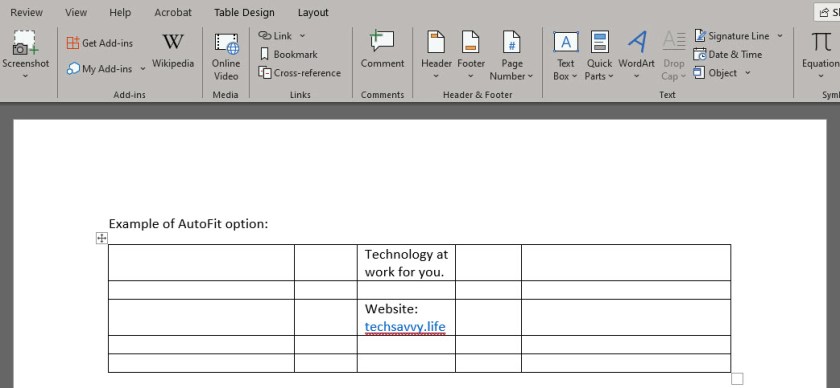Insert a Cross-reference
Screen dimensions: 840x388
(299, 73)
